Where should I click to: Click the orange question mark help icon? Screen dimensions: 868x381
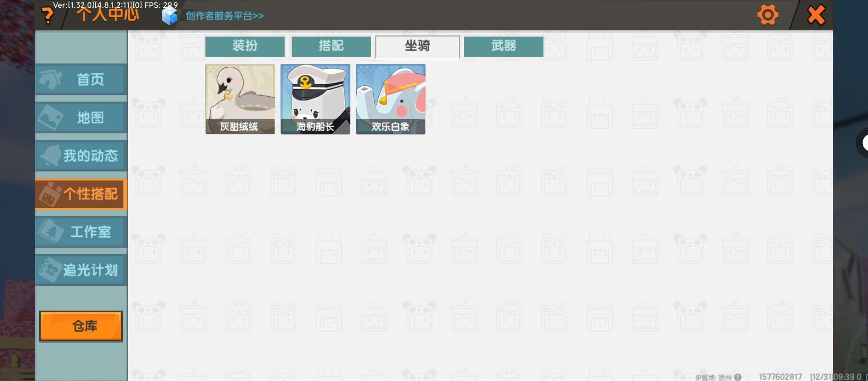48,16
